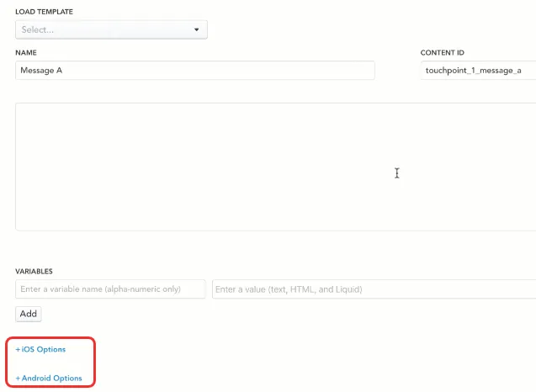Viewport: 536px width, 392px height.
Task: Click the VARIABLES label
Action: tap(34, 272)
